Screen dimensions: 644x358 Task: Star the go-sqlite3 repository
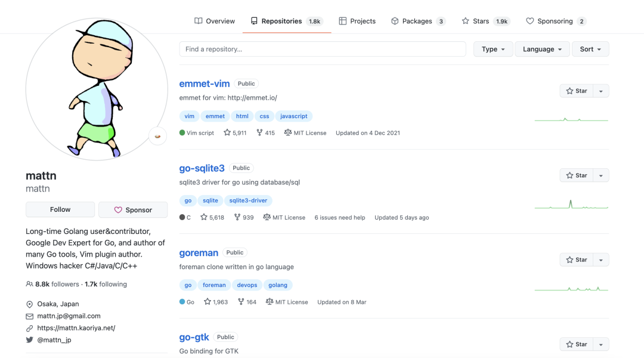tap(576, 175)
